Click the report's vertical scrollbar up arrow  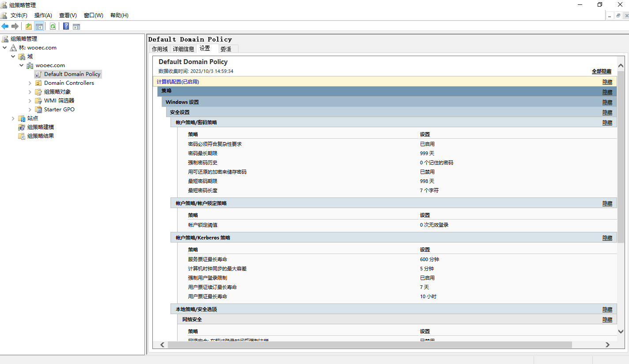(621, 66)
